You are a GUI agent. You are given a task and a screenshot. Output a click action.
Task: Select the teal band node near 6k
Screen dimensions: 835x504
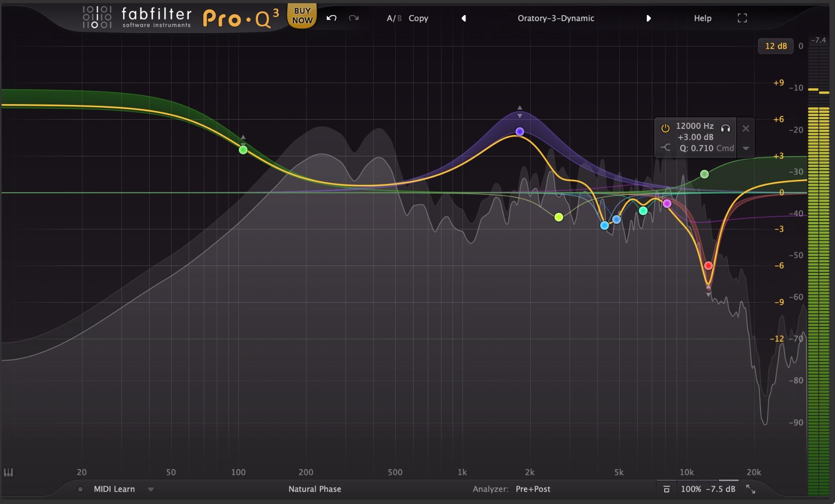click(x=643, y=211)
